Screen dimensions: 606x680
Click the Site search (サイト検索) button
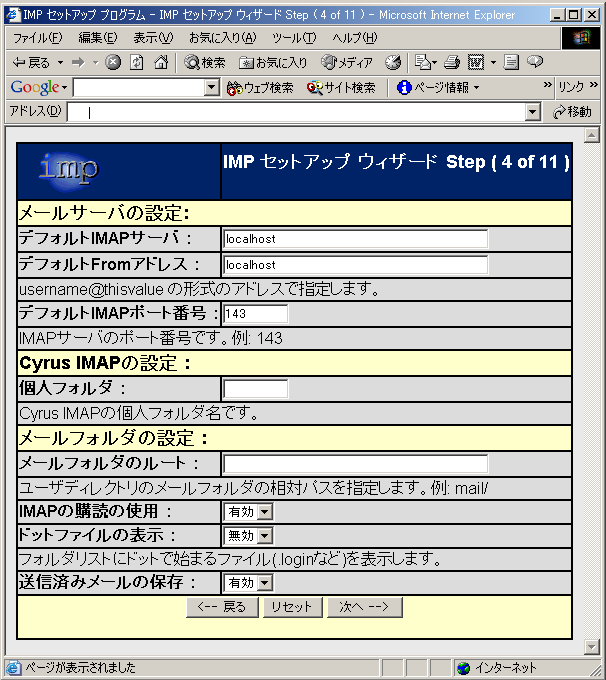point(341,88)
